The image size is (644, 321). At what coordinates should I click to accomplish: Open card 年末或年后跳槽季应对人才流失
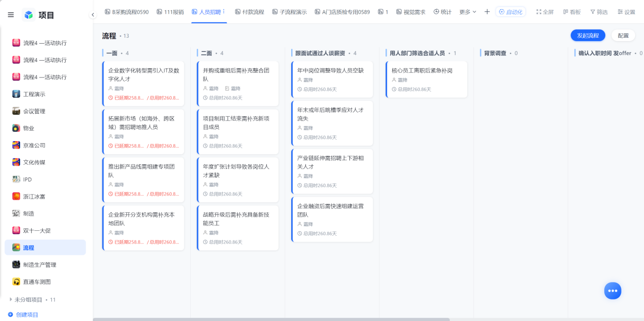click(332, 123)
